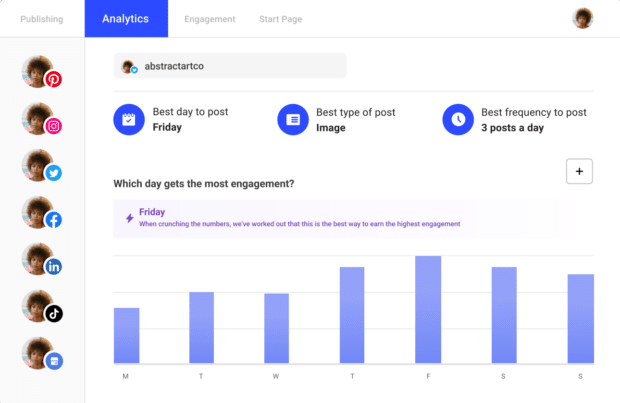
Task: Click the Friday bar in the chart
Action: pos(428,310)
